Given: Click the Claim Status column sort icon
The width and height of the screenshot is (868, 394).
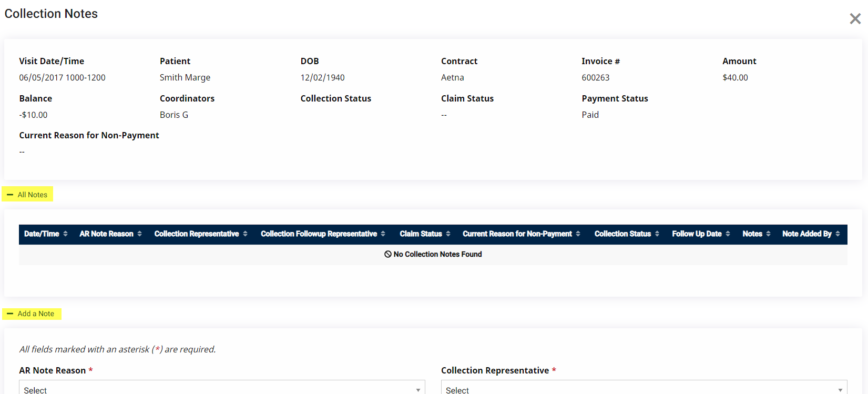Looking at the screenshot, I should (448, 234).
